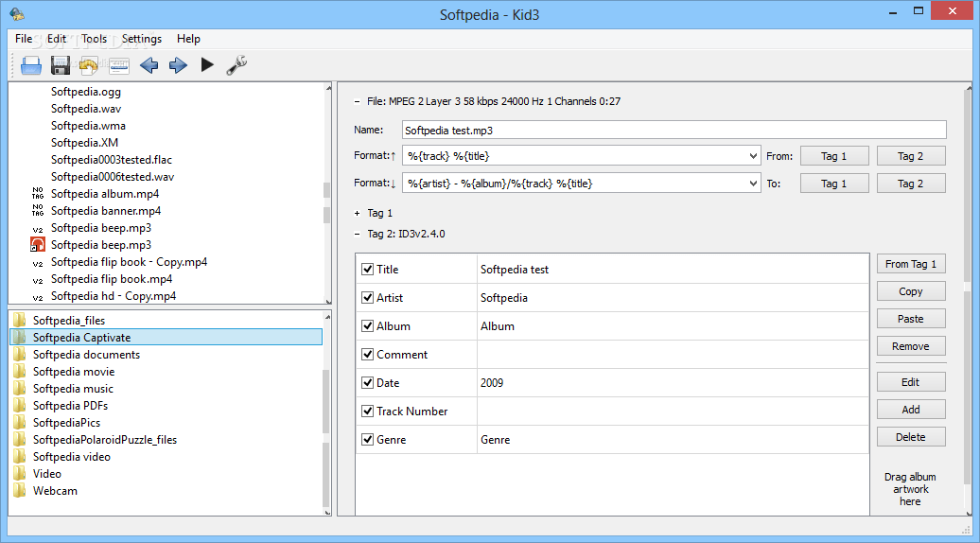Screen dimensions: 980x543
Task: Click the Revert toolbar icon
Action: point(89,65)
